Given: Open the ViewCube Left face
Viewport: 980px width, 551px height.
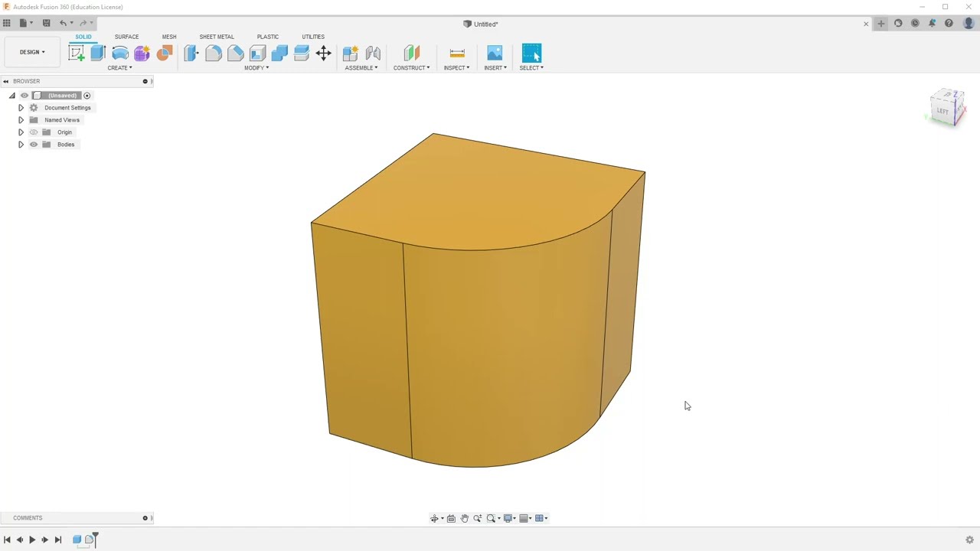Looking at the screenshot, I should tap(942, 111).
